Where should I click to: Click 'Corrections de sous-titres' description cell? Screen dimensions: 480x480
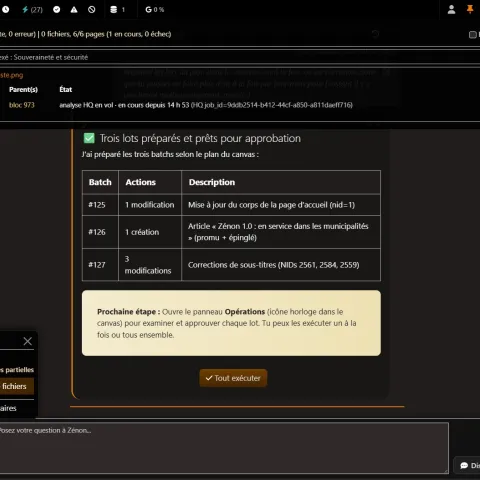coord(281,265)
